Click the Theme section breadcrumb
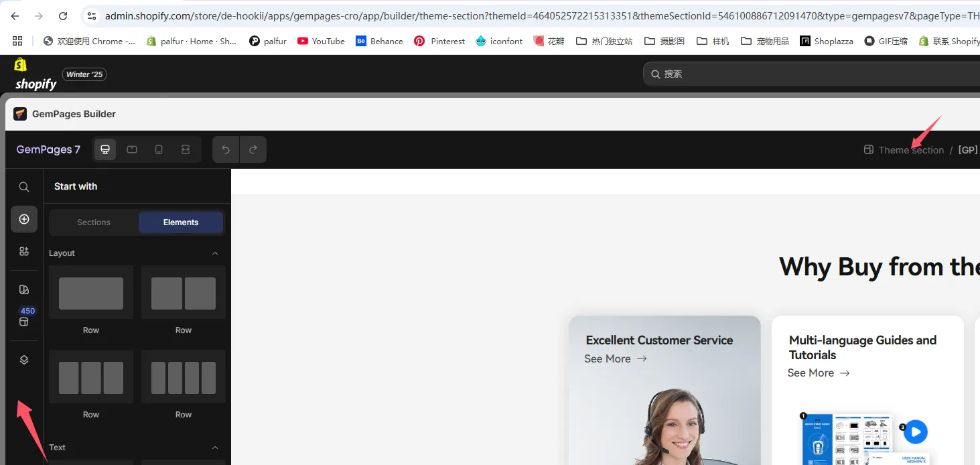This screenshot has width=980, height=465. click(904, 150)
